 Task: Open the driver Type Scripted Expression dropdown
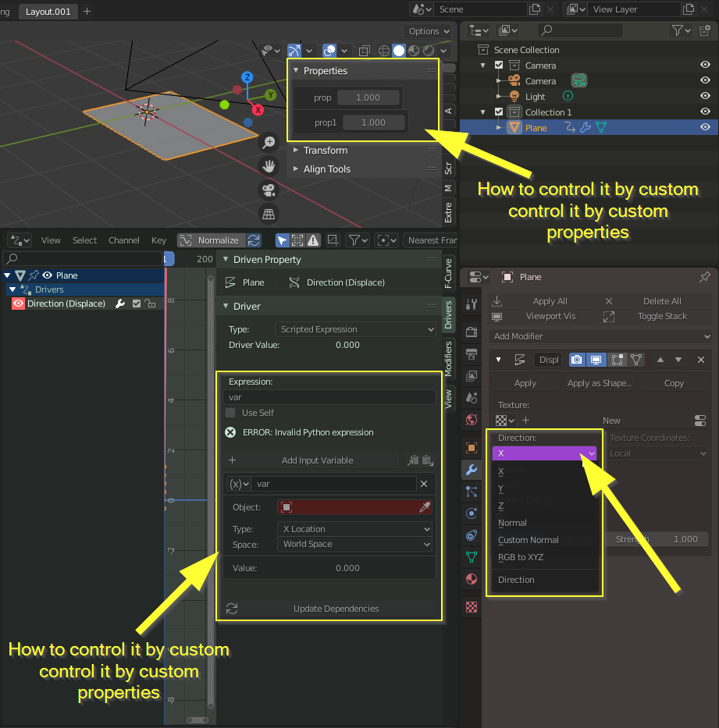pyautogui.click(x=356, y=329)
